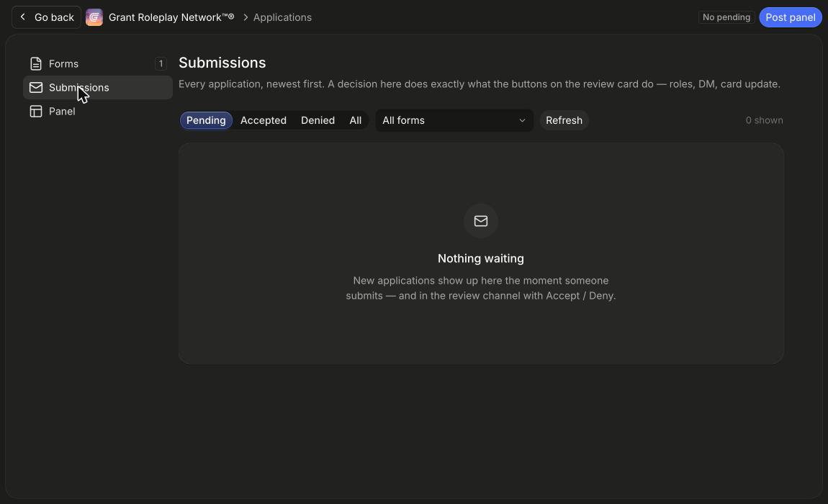Click the Forms count badge showing 1
828x504 pixels.
pos(161,64)
